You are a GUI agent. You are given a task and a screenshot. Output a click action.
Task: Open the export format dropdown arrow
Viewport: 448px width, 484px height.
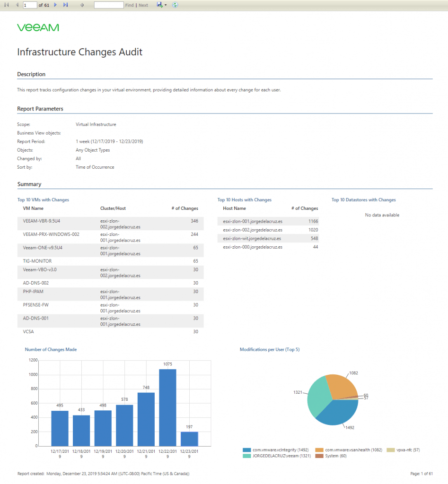click(x=166, y=5)
